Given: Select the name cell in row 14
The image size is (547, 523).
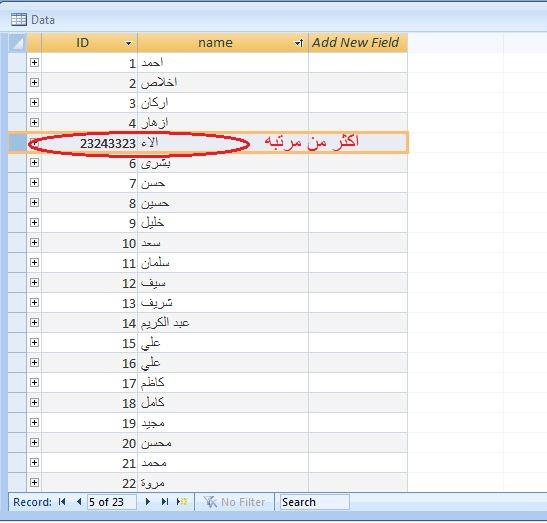Looking at the screenshot, I should 223,323.
